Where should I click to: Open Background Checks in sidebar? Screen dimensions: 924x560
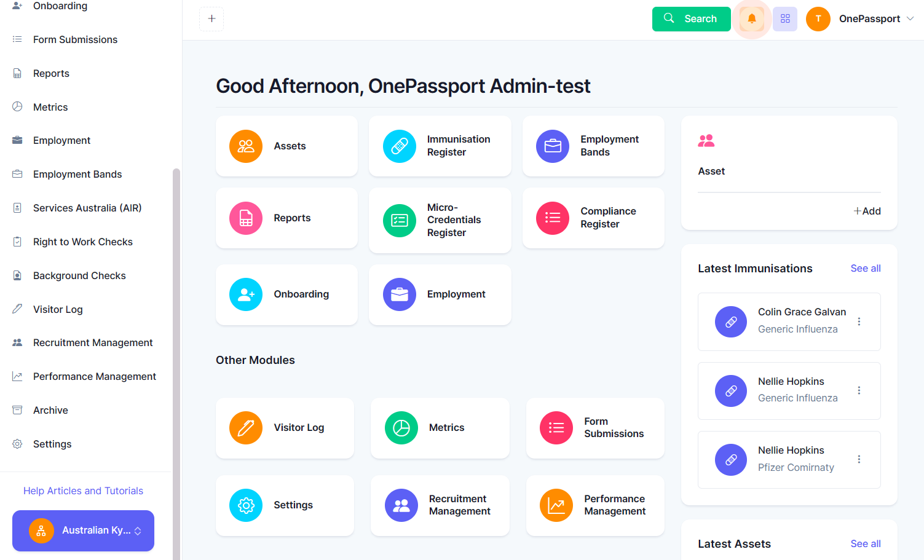point(79,275)
